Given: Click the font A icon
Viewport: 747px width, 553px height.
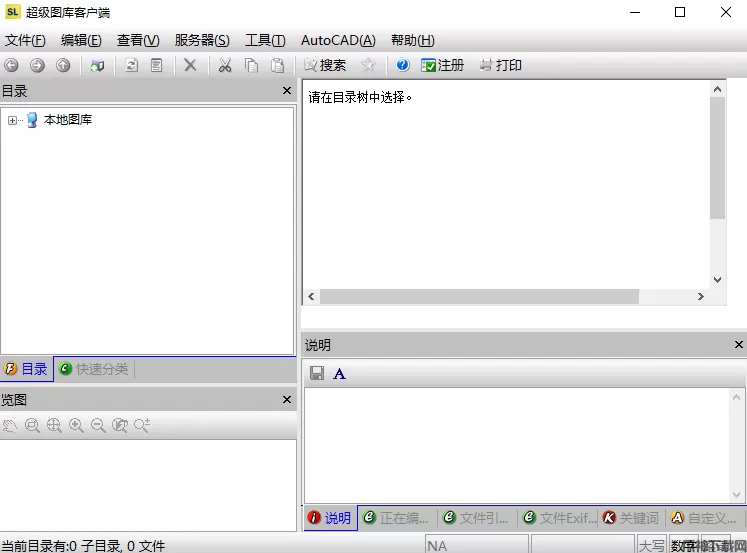Looking at the screenshot, I should (x=339, y=373).
